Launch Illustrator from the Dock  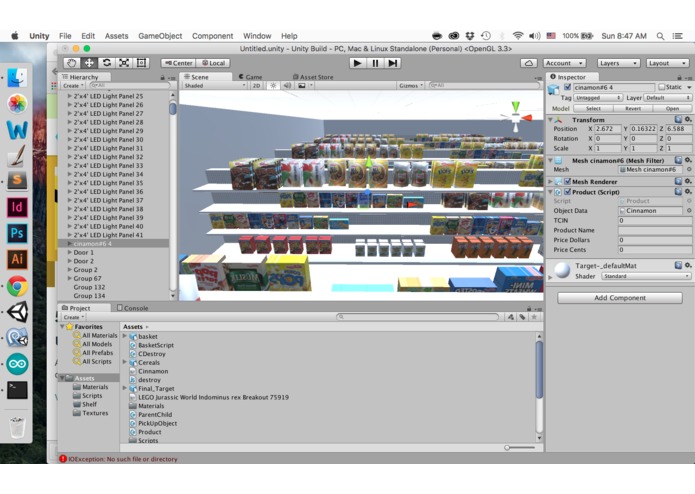point(17,259)
